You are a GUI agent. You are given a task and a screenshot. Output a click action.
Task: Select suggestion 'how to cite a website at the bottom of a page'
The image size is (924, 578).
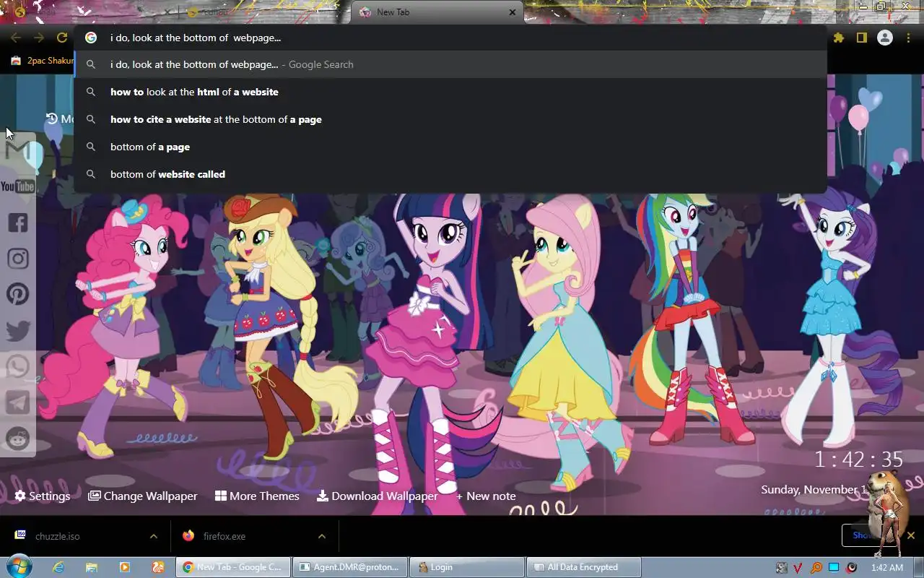coord(450,119)
